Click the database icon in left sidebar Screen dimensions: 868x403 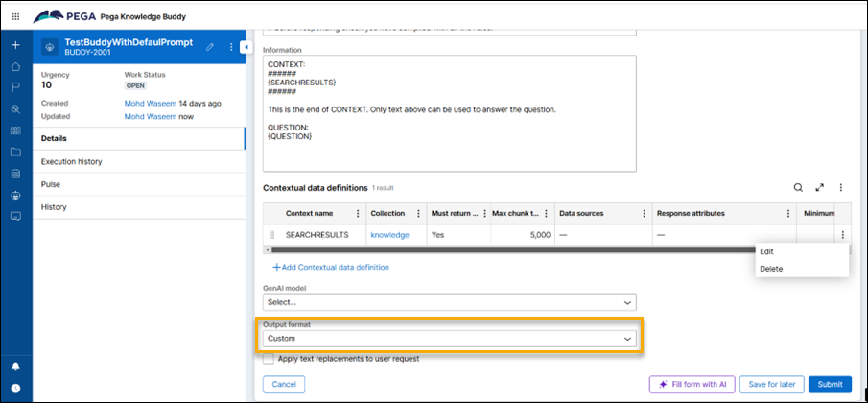pos(15,174)
